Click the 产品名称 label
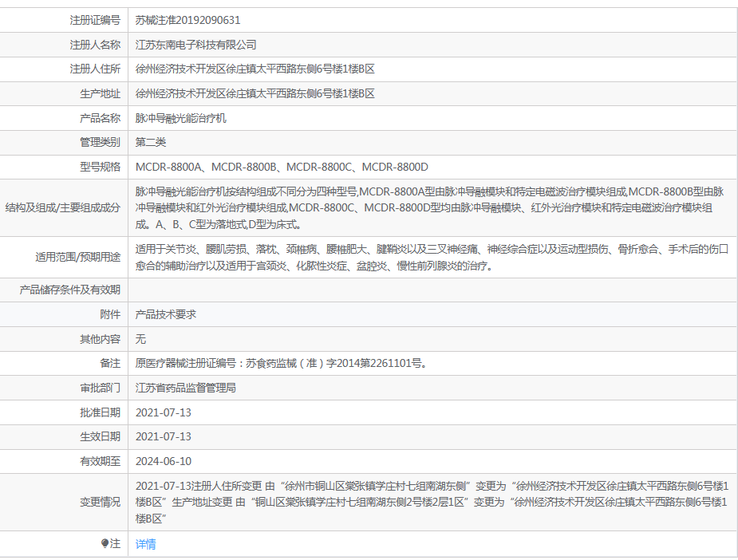The width and height of the screenshot is (738, 560). (x=101, y=118)
